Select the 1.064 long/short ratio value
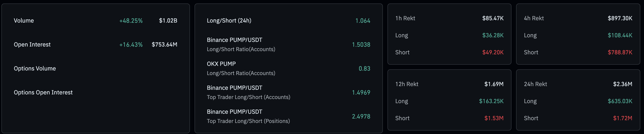644x134 pixels. click(x=363, y=20)
